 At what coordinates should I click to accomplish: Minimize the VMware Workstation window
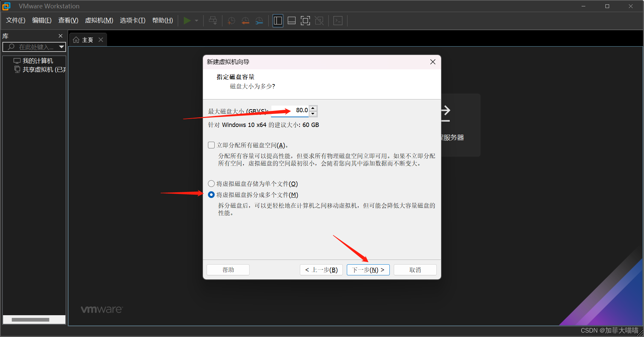coord(584,6)
